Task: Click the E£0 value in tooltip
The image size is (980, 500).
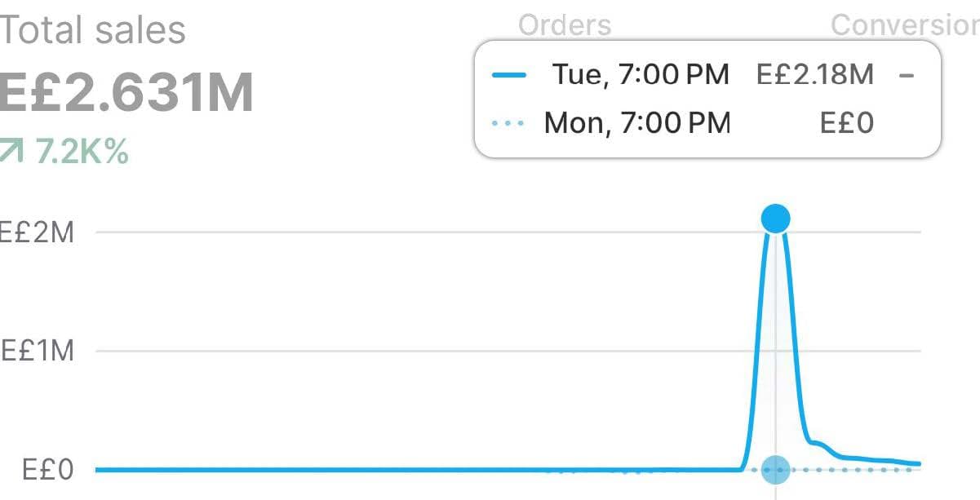Action: click(x=846, y=124)
